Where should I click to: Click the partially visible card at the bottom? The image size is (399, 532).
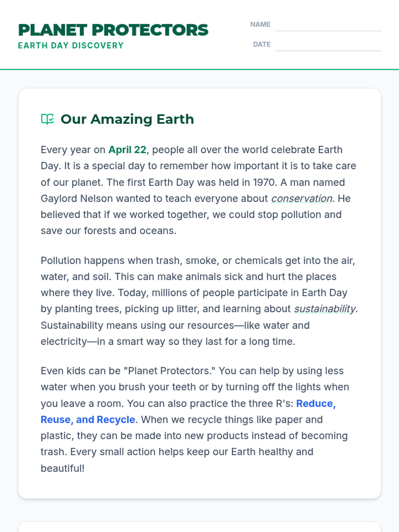[x=199, y=527]
